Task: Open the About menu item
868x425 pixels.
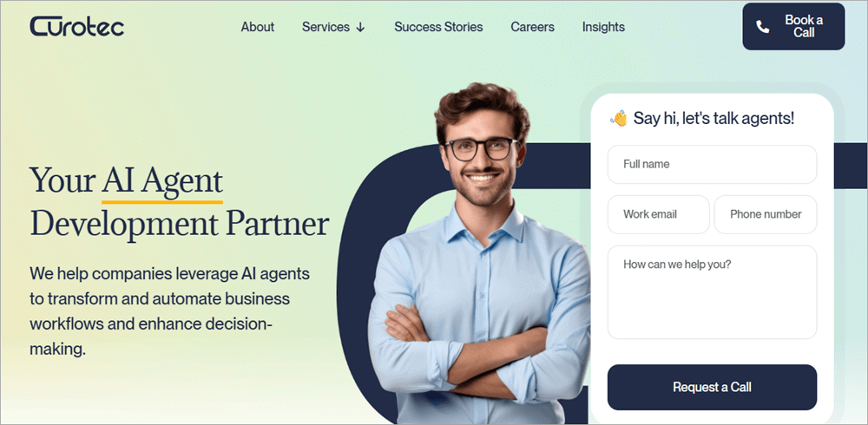Action: 258,27
